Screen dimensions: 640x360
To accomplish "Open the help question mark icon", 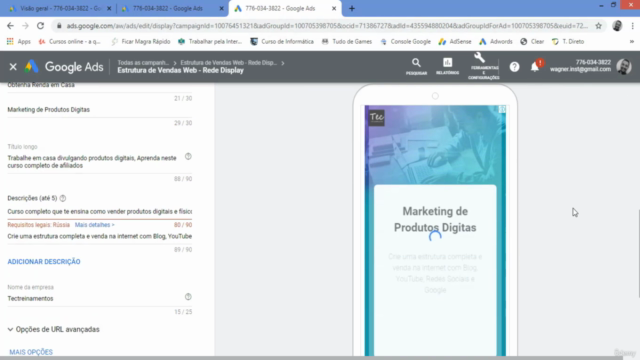I will (x=514, y=67).
